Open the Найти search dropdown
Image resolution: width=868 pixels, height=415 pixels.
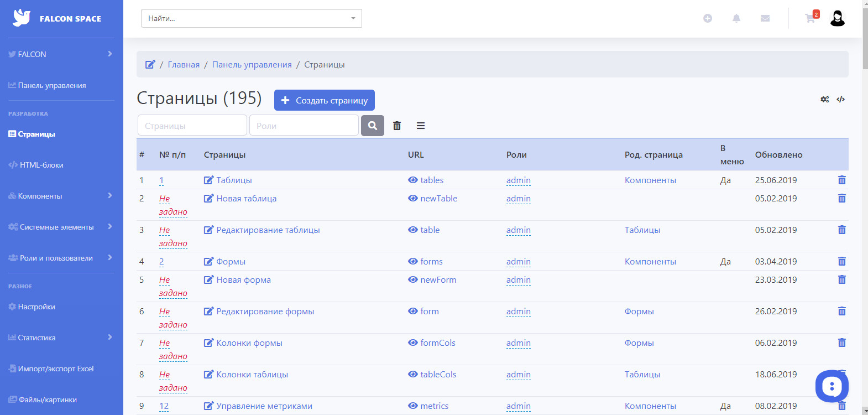[252, 18]
